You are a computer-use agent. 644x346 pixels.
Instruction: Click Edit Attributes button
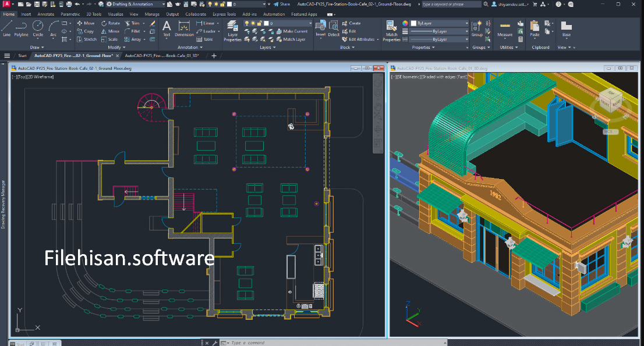(358, 40)
